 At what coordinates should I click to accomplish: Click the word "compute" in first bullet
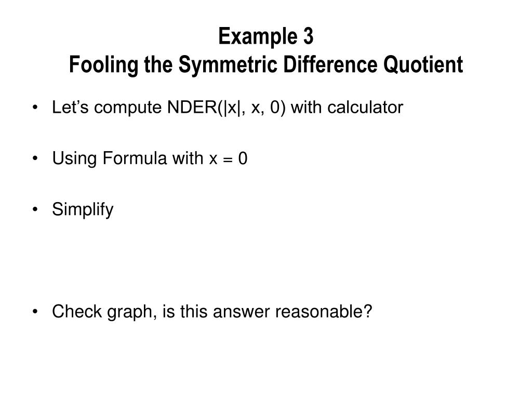[x=128, y=108]
